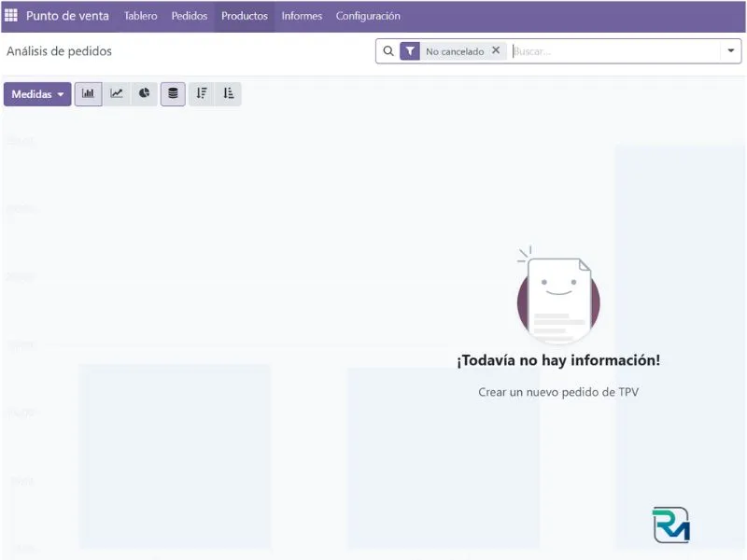747x560 pixels.
Task: Switch to pie chart view
Action: coord(145,93)
